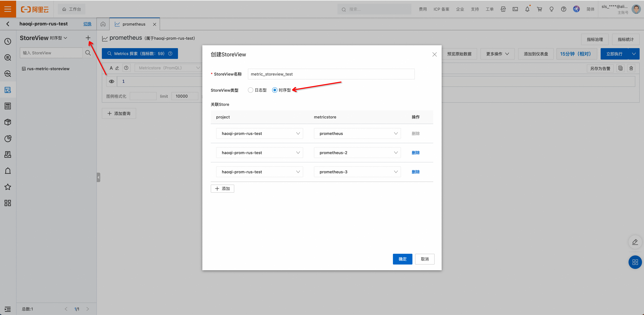This screenshot has width=644, height=315.
Task: Click the trash delete query icon
Action: [631, 68]
